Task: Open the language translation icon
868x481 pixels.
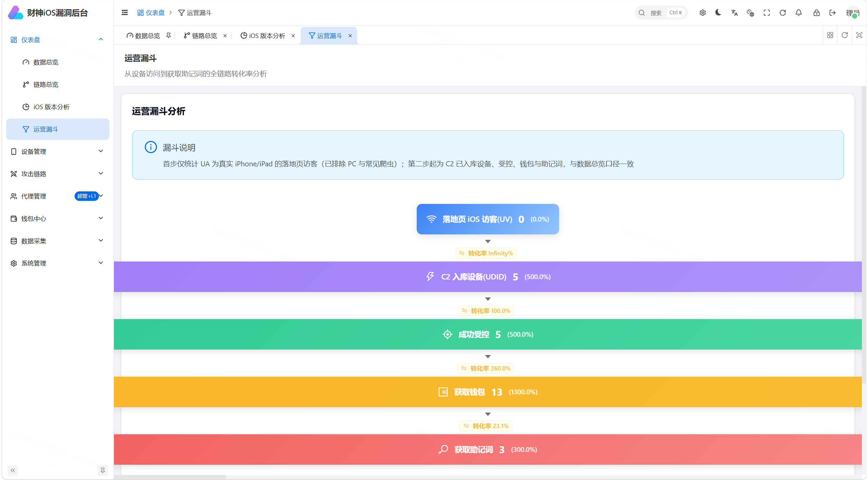Action: coord(734,13)
